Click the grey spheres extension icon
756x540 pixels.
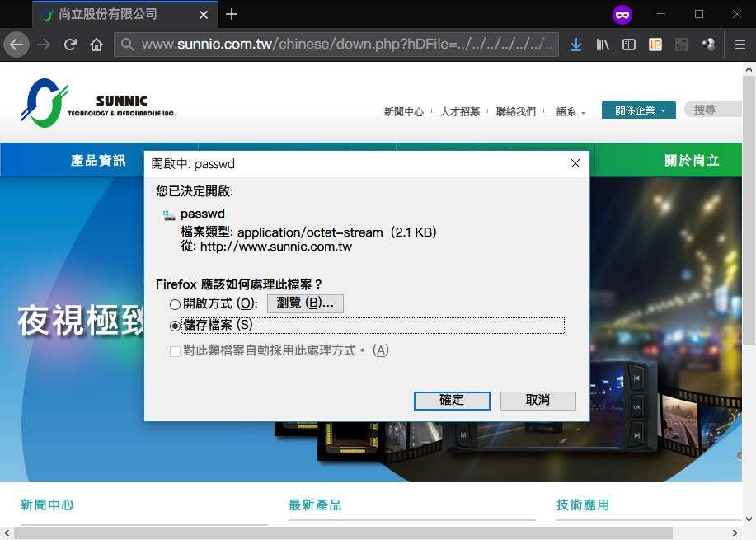(708, 45)
